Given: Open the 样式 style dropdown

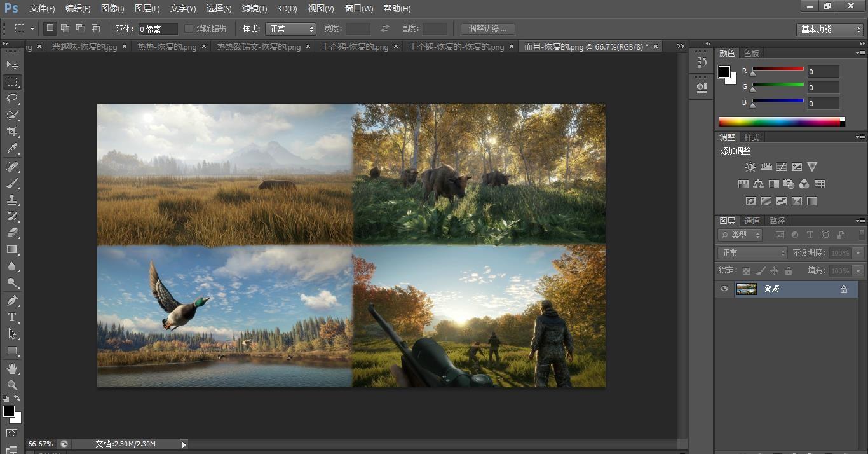Looking at the screenshot, I should coord(290,29).
